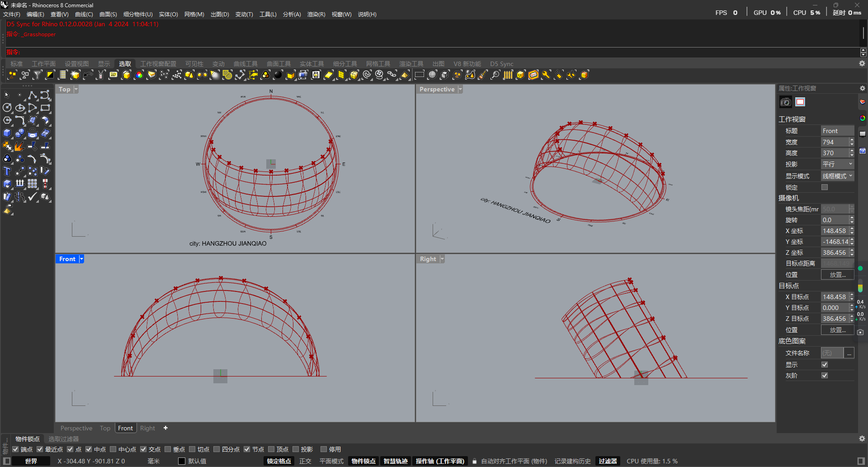Toggle 锁定格点 grid snap in status bar
868x467 pixels.
coord(279,461)
